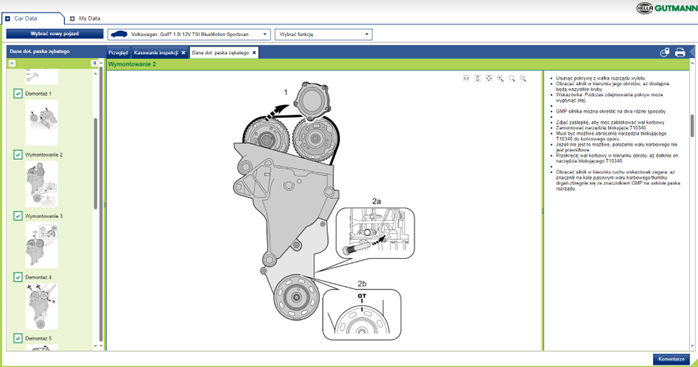The height and width of the screenshot is (367, 698).
Task: Zoom in on the diagram with plus magnifier
Action: (500, 78)
